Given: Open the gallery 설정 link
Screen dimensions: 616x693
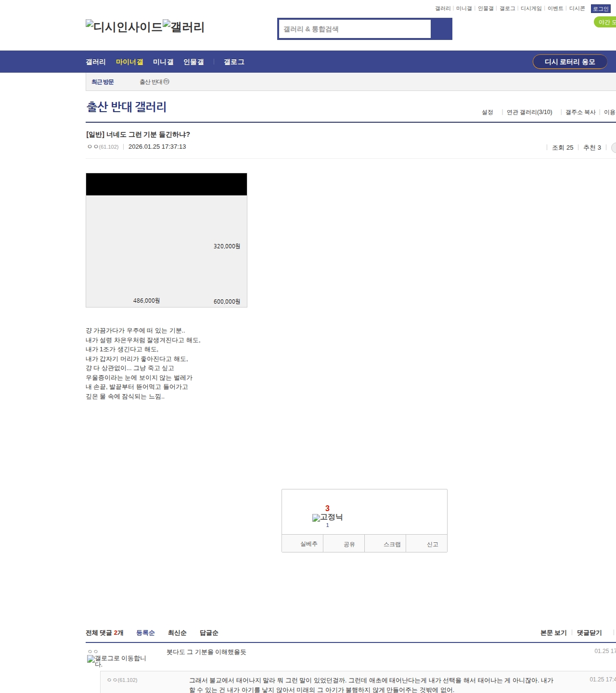Looking at the screenshot, I should (488, 112).
